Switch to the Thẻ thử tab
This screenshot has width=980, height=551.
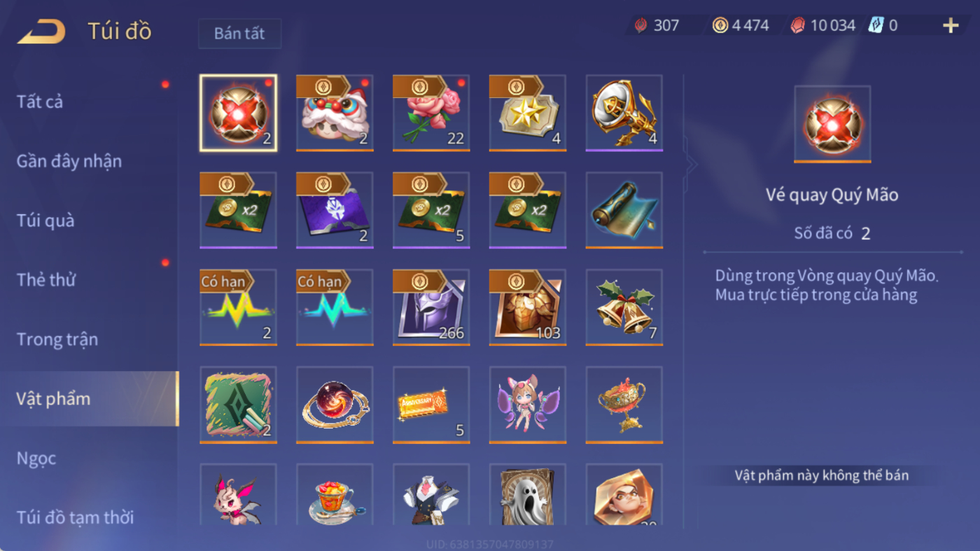46,280
